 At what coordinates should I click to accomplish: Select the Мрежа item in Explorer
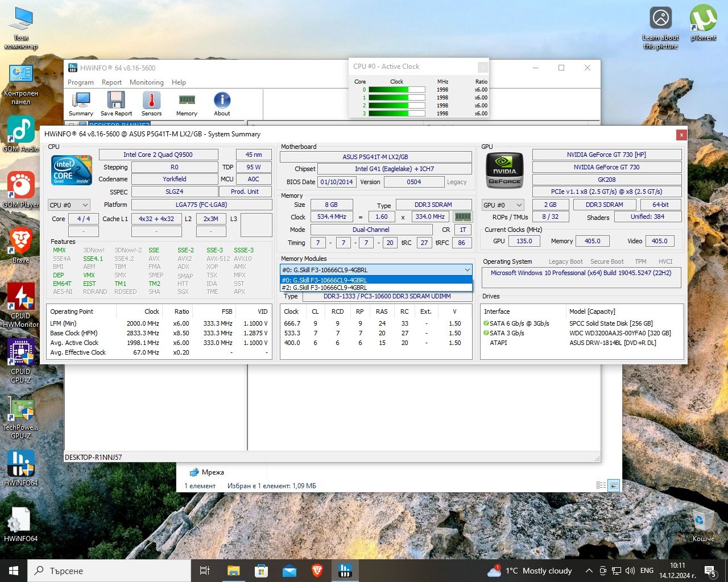pyautogui.click(x=206, y=472)
